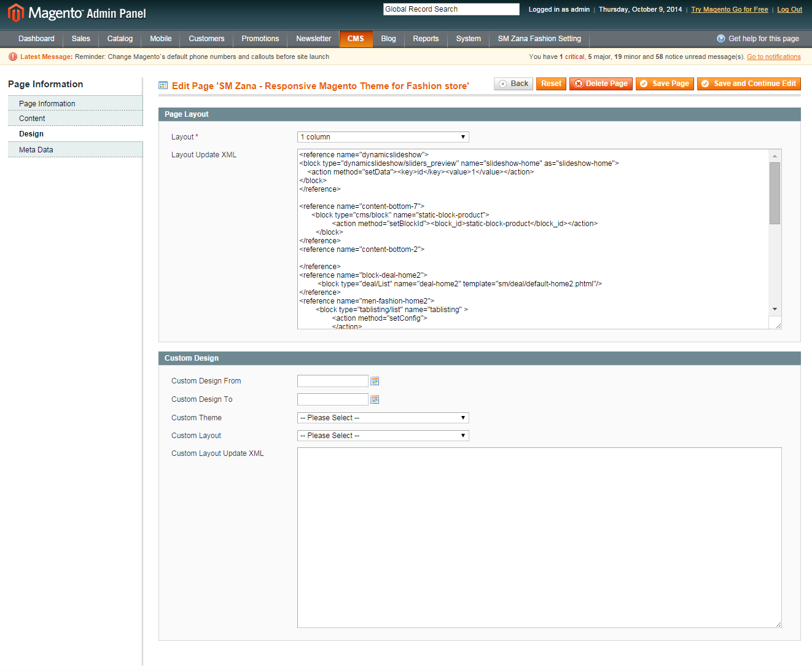The image size is (812, 671).
Task: Select the Design tab
Action: (75, 134)
